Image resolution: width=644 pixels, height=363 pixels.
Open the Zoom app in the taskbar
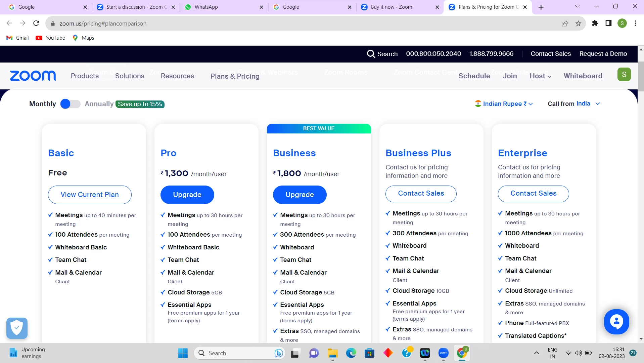pos(444,353)
